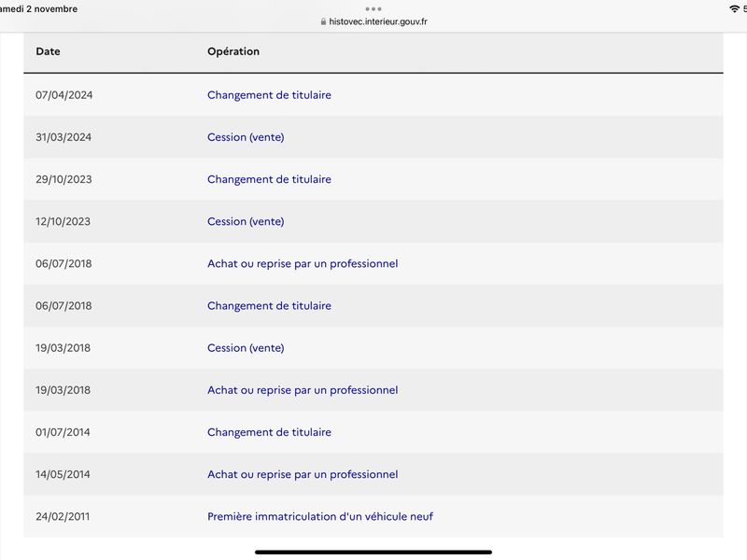Image resolution: width=747 pixels, height=560 pixels.
Task: Open Changement de titulaire dated 06/07/2018
Action: (x=269, y=306)
